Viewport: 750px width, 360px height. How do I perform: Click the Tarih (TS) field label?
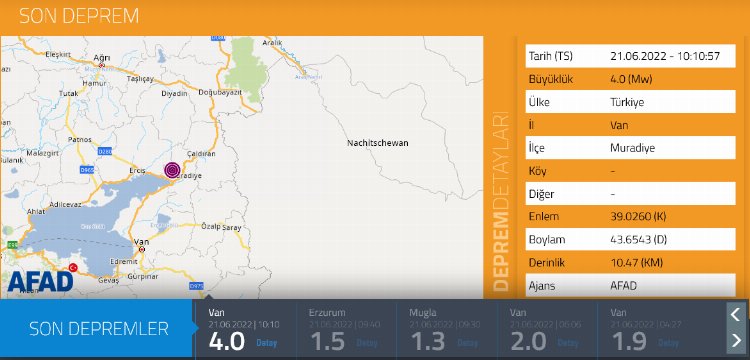(551, 56)
